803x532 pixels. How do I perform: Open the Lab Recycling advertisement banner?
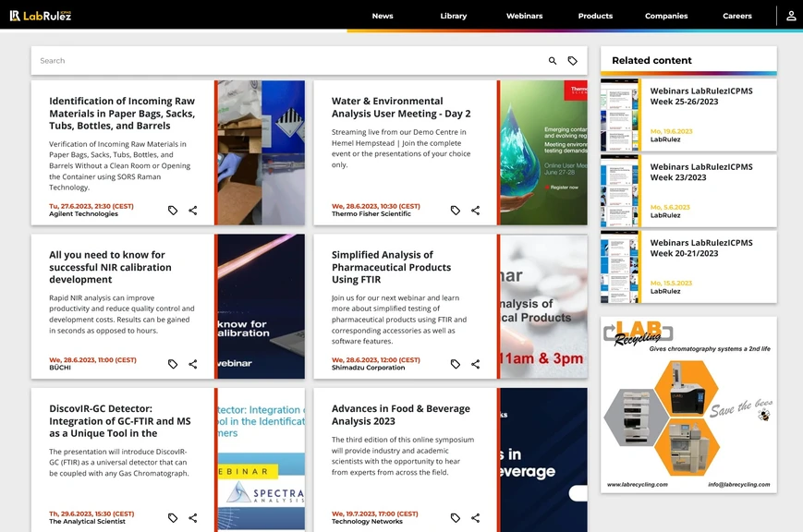[x=688, y=405]
